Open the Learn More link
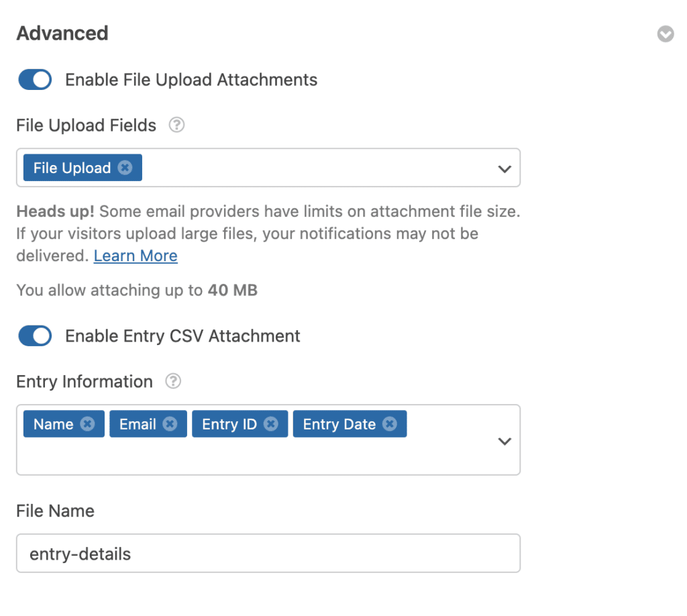This screenshot has width=687, height=616. tap(136, 256)
